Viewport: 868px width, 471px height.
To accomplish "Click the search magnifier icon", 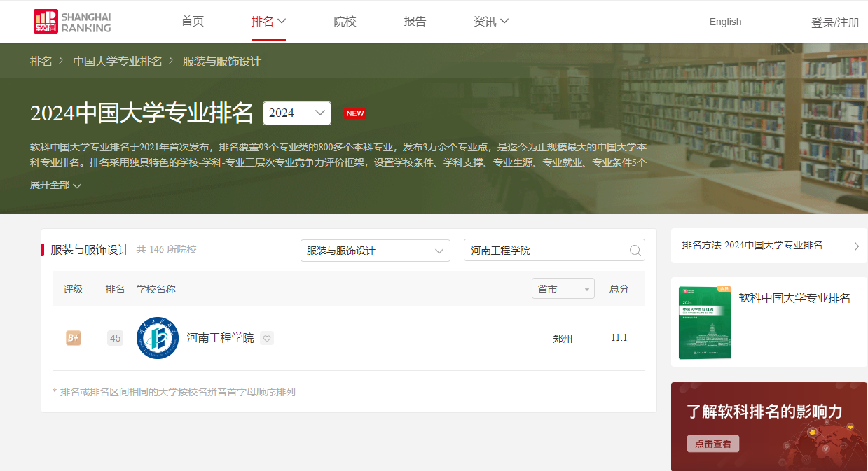I will coord(635,251).
